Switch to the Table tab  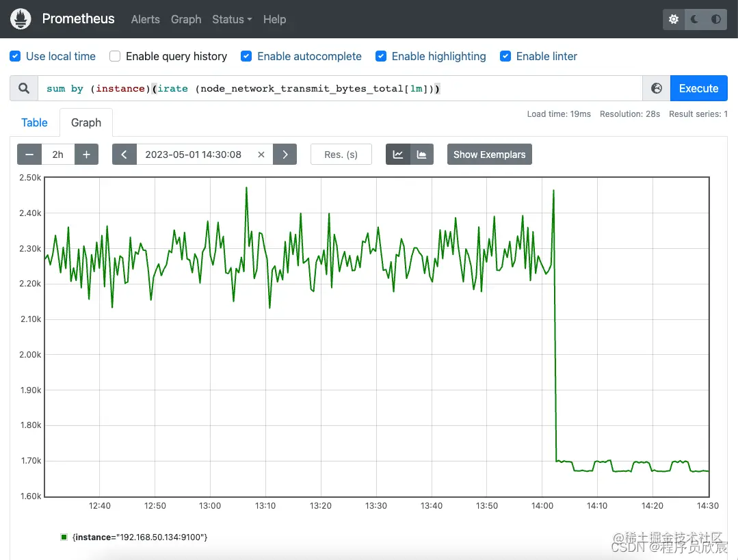(x=34, y=122)
